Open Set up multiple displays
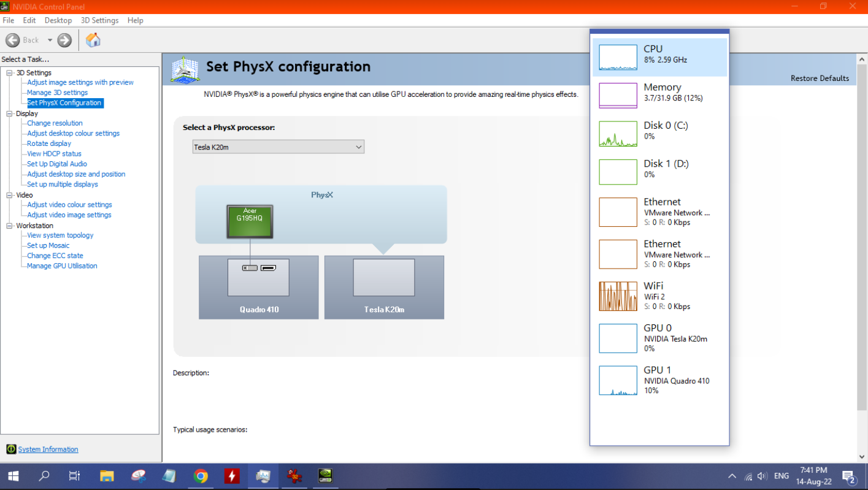This screenshot has width=868, height=490. [x=63, y=184]
